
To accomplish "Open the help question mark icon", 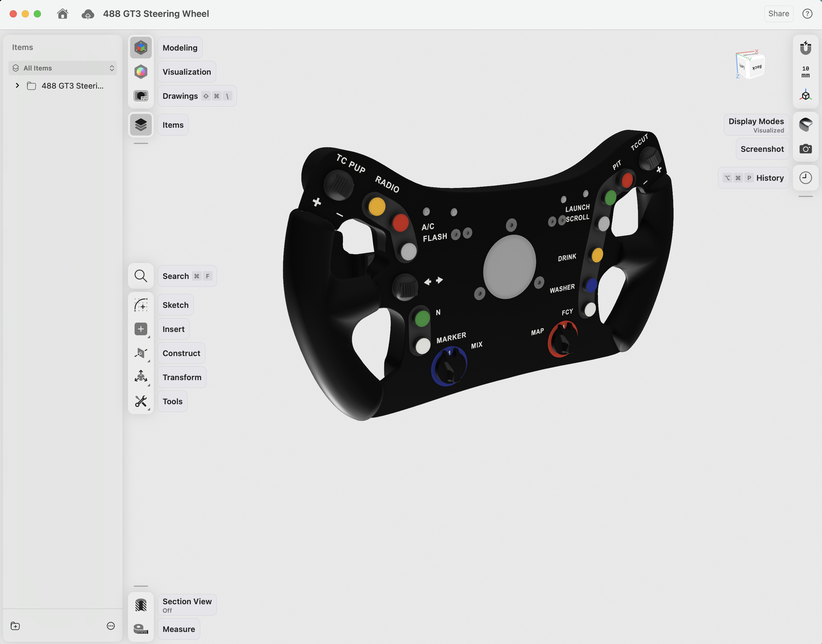I will click(807, 14).
